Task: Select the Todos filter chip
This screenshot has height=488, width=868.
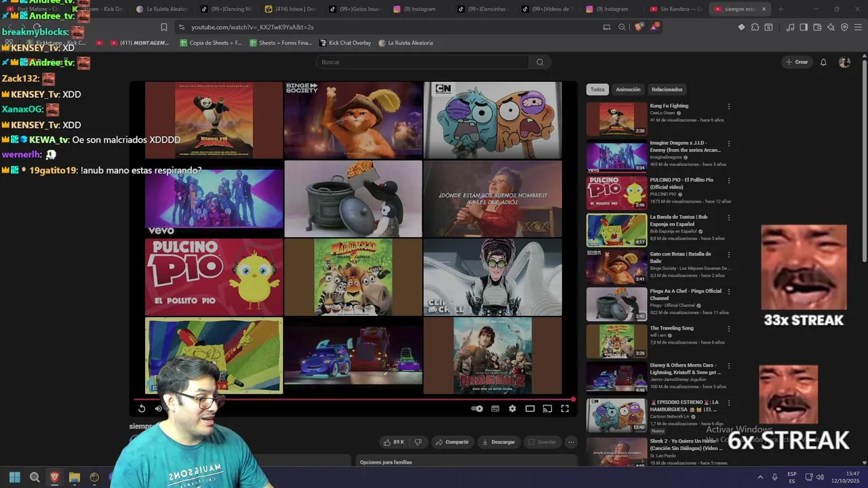Action: [597, 89]
